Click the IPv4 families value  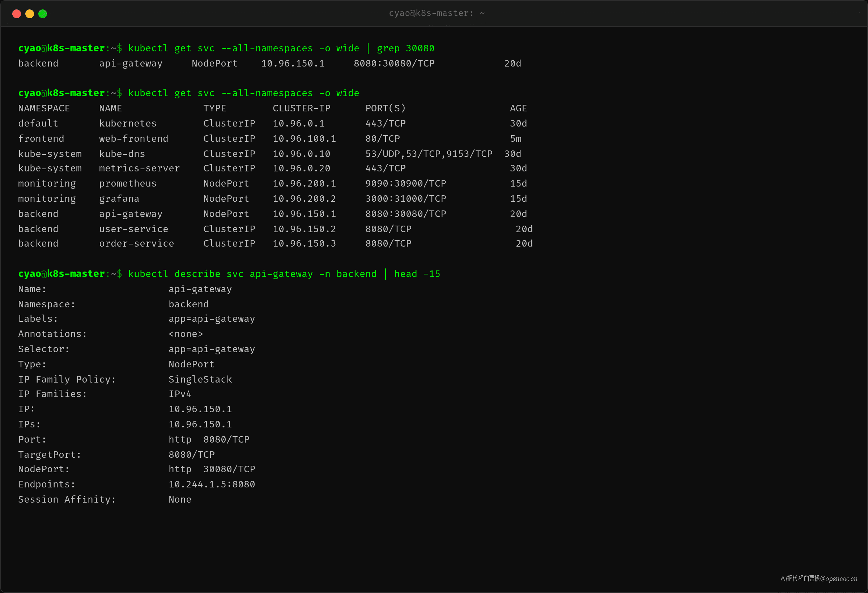click(x=180, y=394)
